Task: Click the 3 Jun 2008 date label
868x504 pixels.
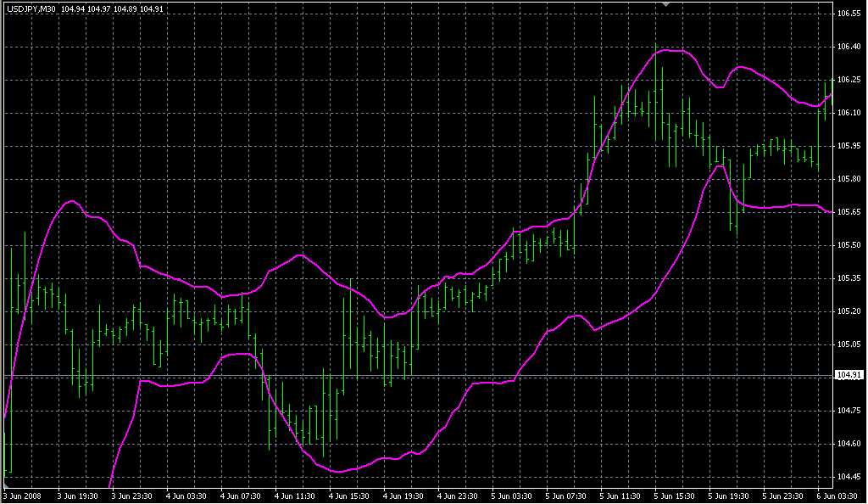Action: click(x=23, y=496)
